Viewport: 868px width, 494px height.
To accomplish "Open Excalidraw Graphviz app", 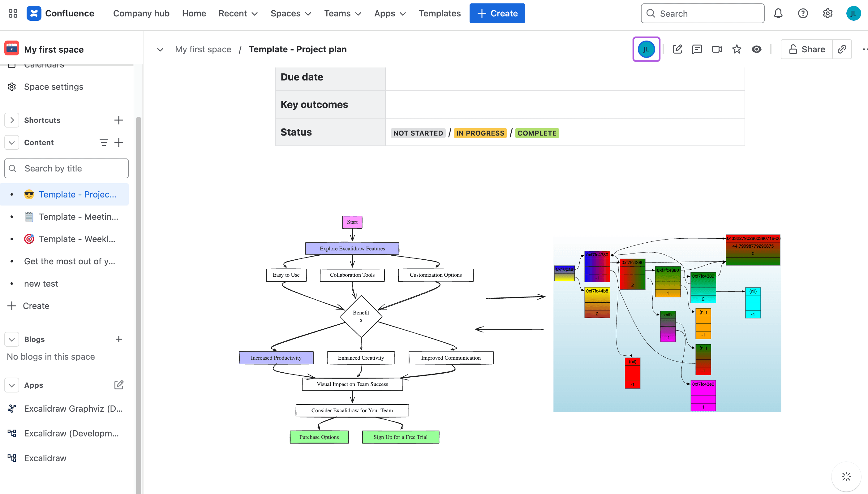I will click(67, 409).
